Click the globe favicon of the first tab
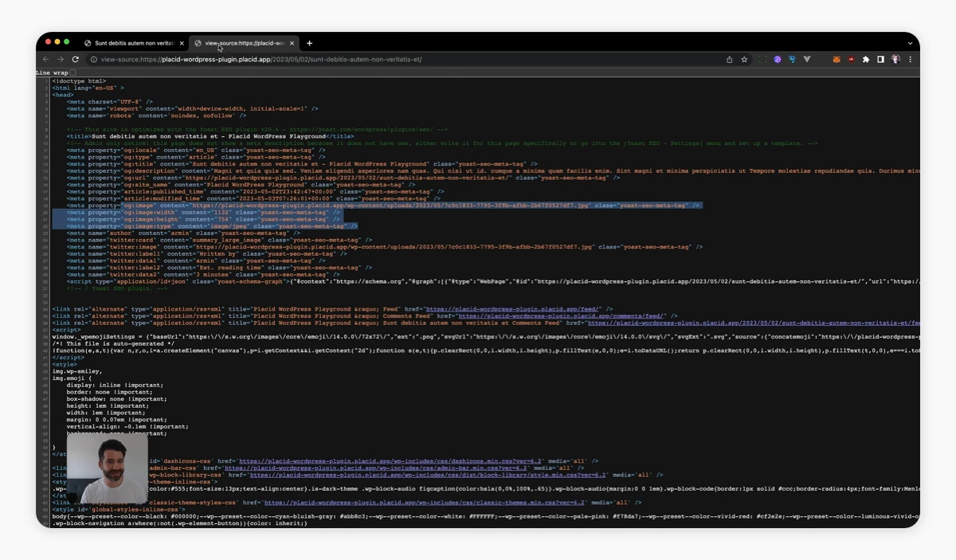This screenshot has width=956, height=560. pos(88,43)
